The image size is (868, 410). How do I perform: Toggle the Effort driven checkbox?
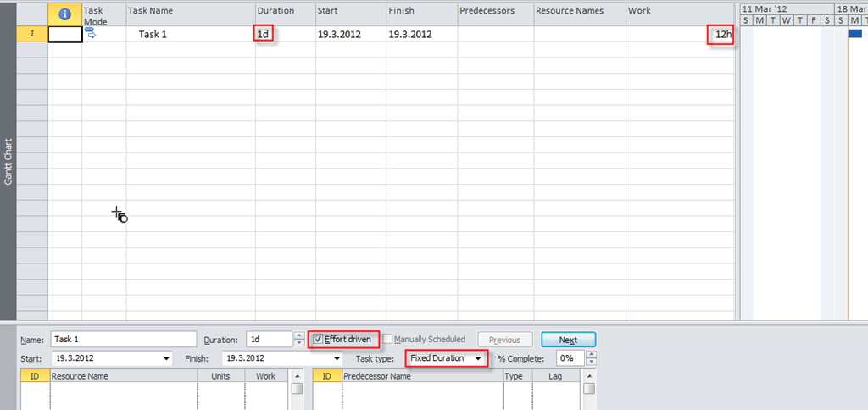(x=319, y=339)
